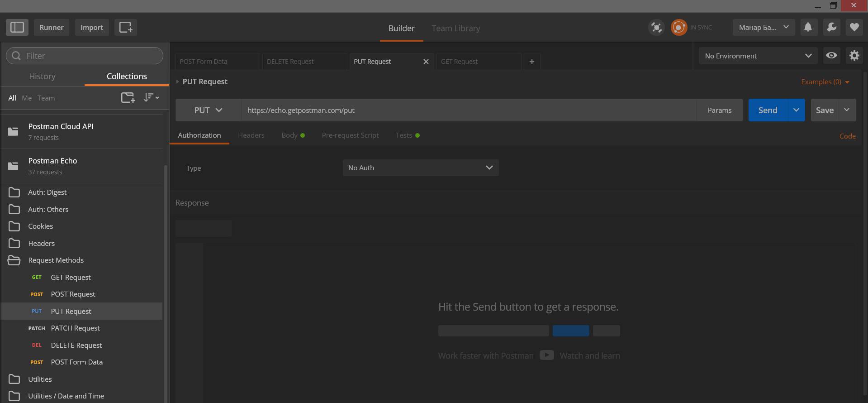868x403 pixels.
Task: Click the Auth: Others folder icon
Action: tap(14, 209)
